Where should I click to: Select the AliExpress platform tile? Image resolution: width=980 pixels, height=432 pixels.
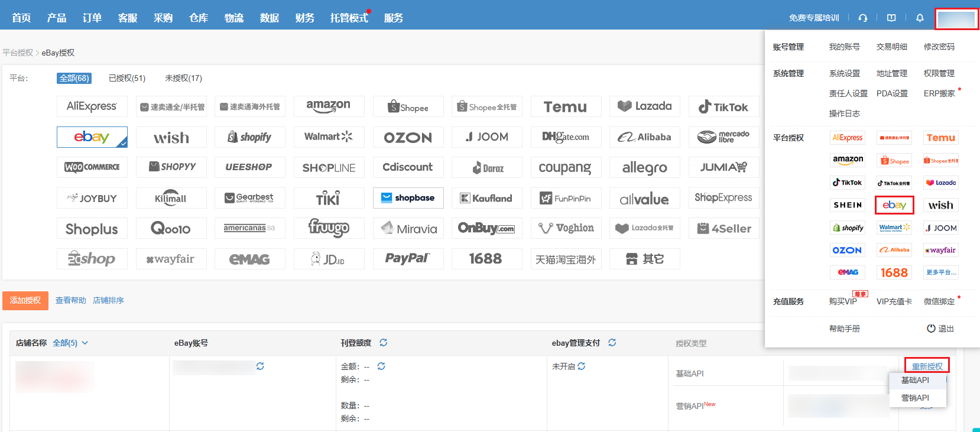pos(92,106)
